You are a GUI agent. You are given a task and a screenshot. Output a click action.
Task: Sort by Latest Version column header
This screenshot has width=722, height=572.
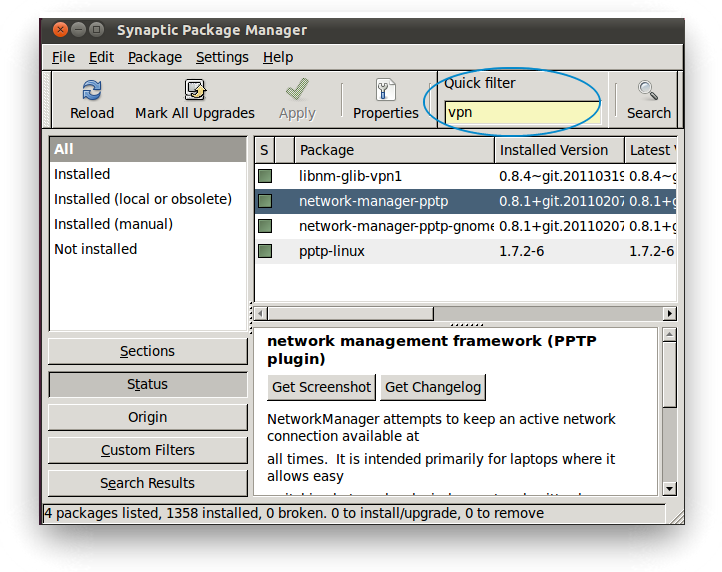pyautogui.click(x=651, y=150)
